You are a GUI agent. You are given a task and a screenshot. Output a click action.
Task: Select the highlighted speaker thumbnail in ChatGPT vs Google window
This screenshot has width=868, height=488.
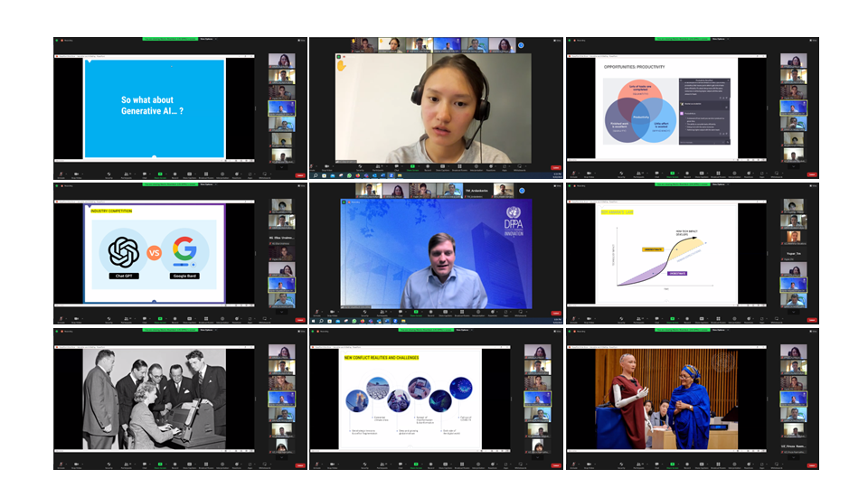click(281, 284)
